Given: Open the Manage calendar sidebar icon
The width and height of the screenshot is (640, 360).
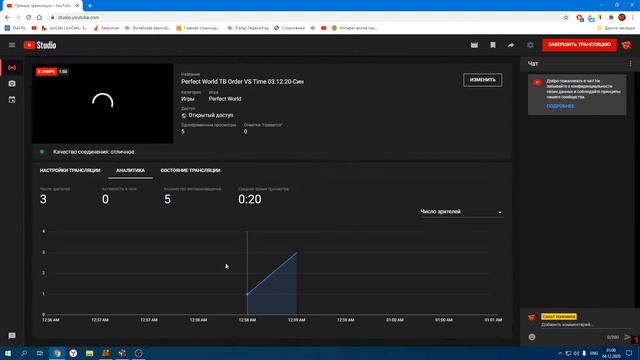Looking at the screenshot, I should pos(12,100).
